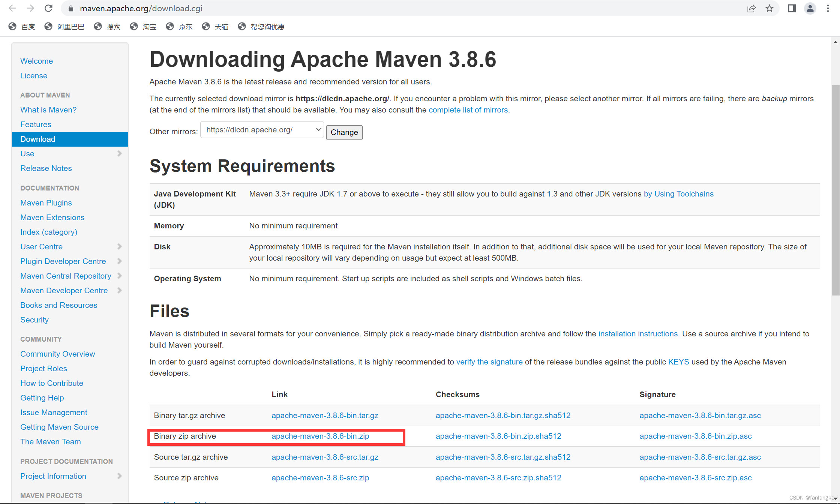Screen dimensions: 840x504
Task: Expand User Centre chevron
Action: point(120,247)
